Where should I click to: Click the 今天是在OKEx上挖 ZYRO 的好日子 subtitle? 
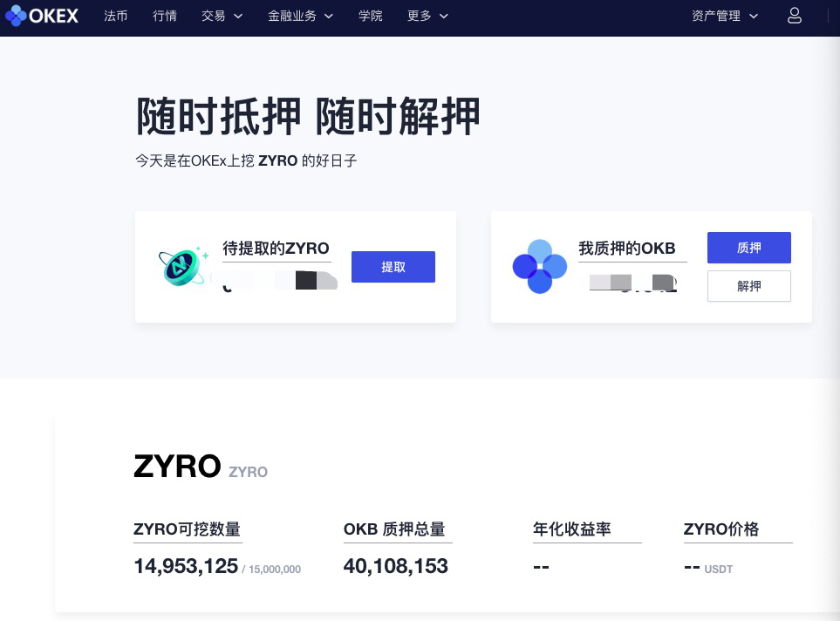point(246,160)
